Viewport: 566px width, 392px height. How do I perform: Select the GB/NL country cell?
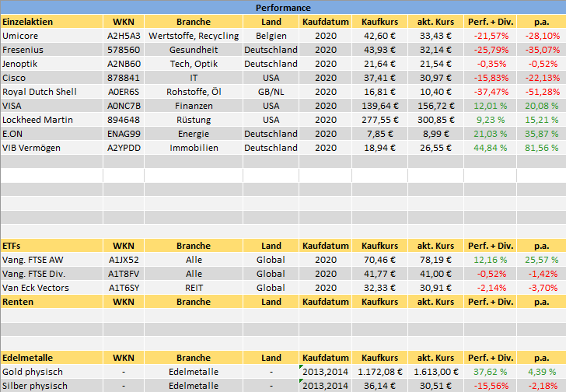[x=271, y=92]
